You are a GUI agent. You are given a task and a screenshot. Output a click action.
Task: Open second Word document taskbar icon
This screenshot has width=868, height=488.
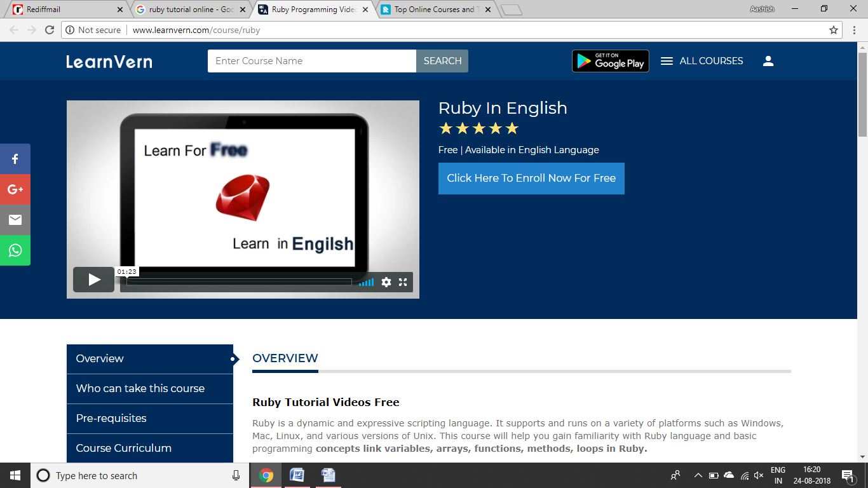click(328, 475)
